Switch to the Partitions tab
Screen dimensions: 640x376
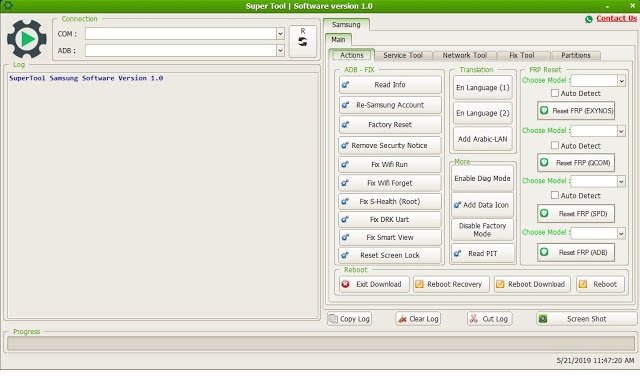(x=576, y=55)
